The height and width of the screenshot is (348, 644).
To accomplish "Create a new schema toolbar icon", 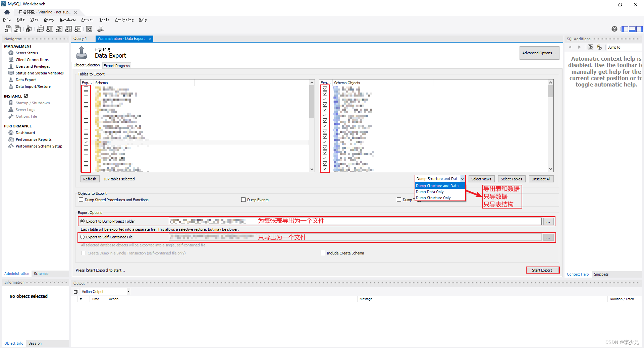I will point(40,29).
